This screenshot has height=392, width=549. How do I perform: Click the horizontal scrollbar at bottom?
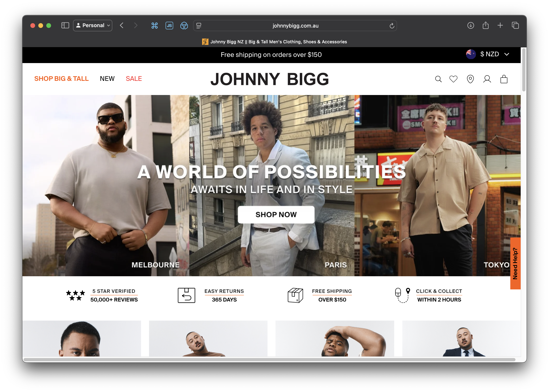(x=270, y=360)
